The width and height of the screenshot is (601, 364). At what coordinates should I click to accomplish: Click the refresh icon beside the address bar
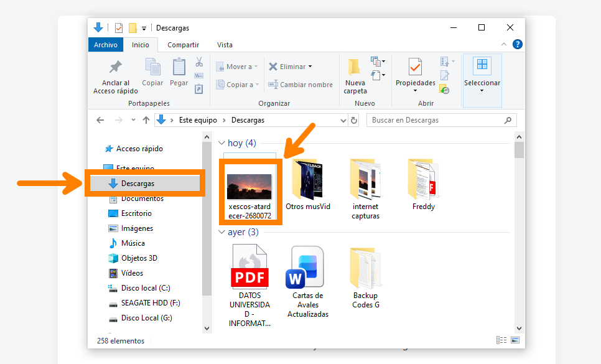pyautogui.click(x=354, y=120)
